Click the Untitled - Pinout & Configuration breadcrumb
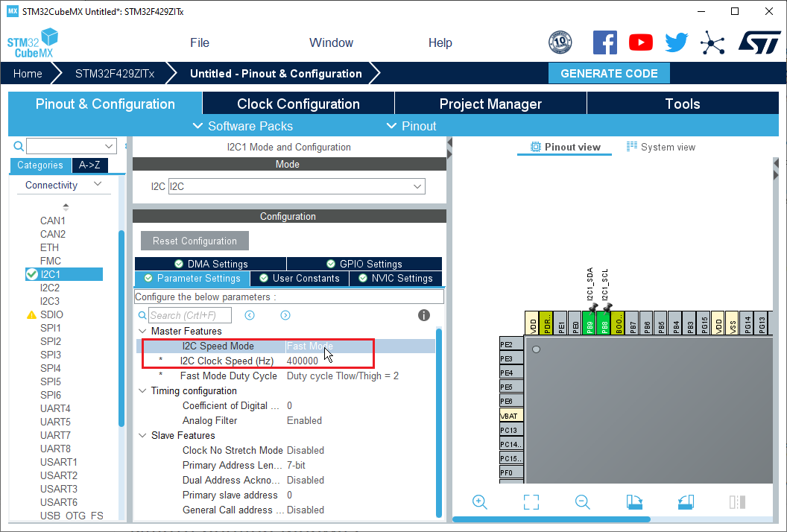Viewport: 787px width, 532px height. pos(276,73)
